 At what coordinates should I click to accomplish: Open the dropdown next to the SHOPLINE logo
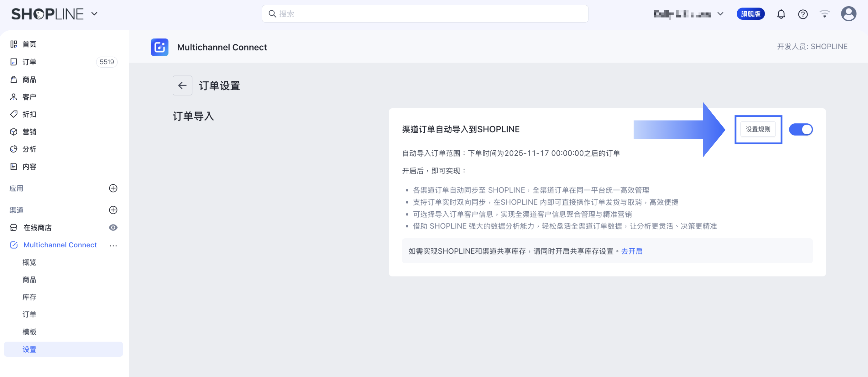tap(94, 14)
